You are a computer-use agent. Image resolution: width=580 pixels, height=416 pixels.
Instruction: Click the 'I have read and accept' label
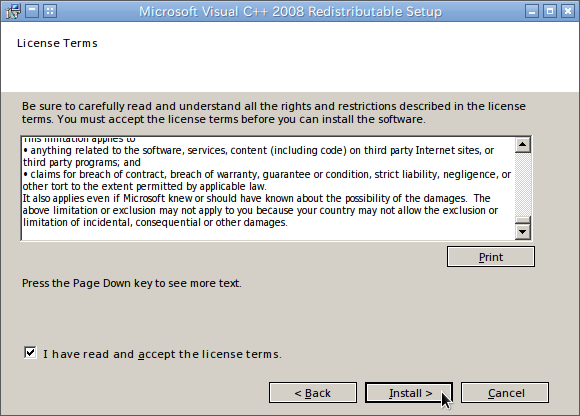[x=162, y=354]
